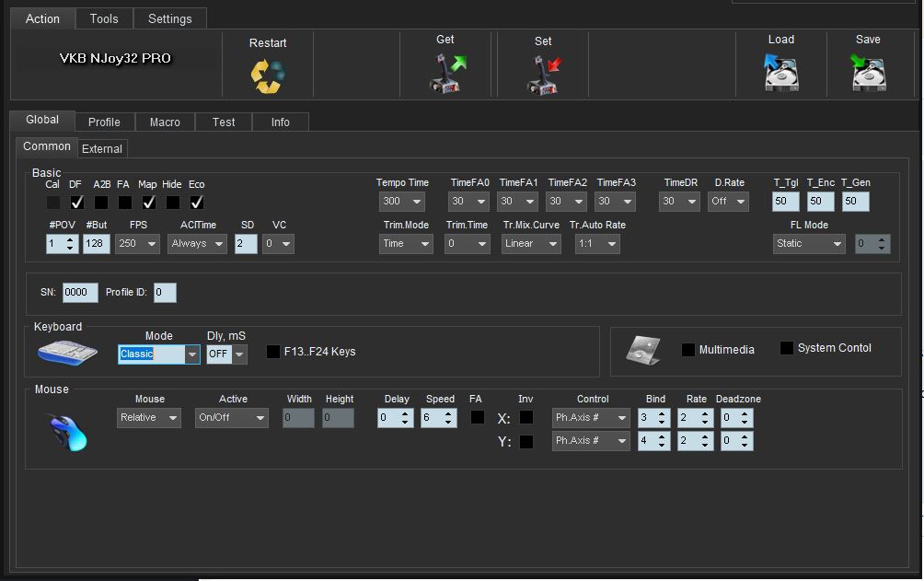Screen dimensions: 924x581
Task: Uncheck the Eco checkbox
Action: click(x=197, y=202)
